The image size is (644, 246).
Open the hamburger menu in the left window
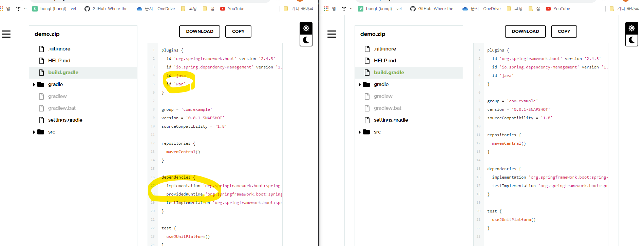point(6,34)
